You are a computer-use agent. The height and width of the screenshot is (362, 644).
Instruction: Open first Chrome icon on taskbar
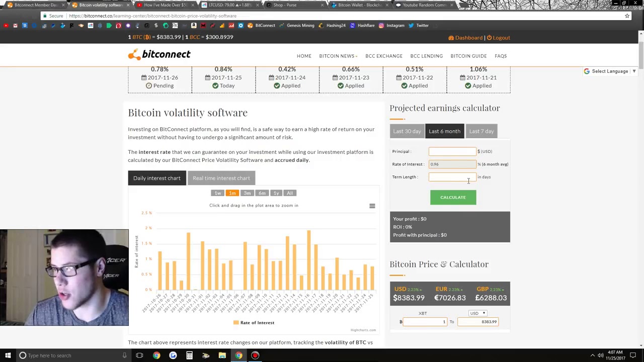point(156,355)
